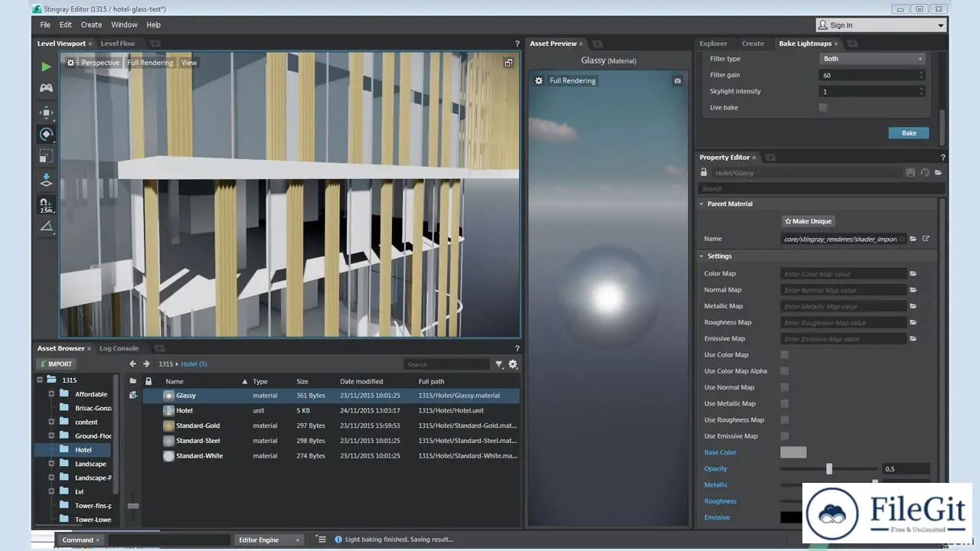980x551 pixels.
Task: Open the File menu
Action: [x=45, y=24]
